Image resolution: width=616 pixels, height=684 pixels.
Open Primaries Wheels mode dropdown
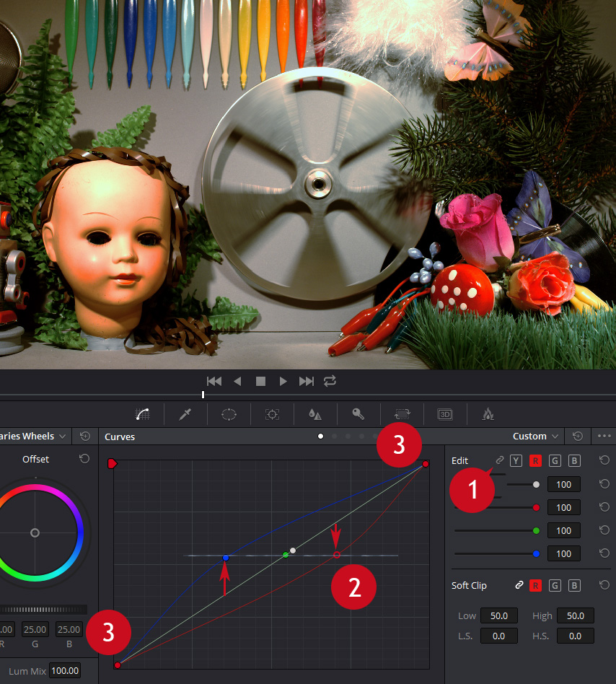tap(33, 437)
